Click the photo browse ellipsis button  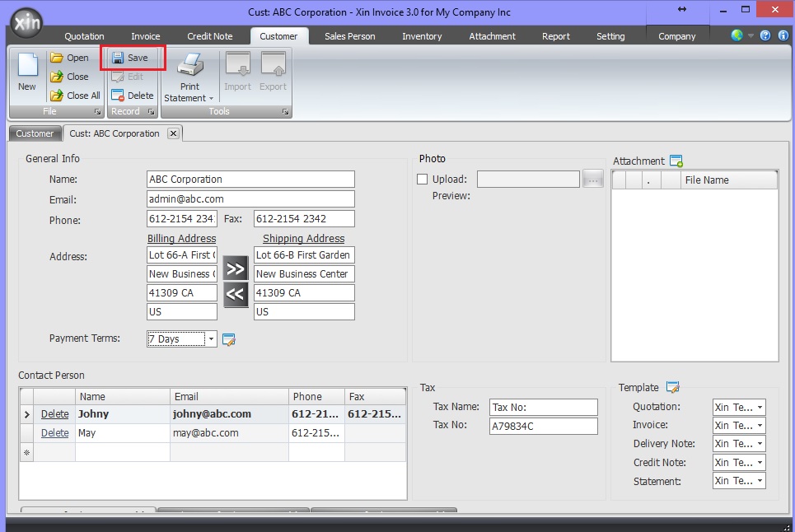tap(592, 180)
